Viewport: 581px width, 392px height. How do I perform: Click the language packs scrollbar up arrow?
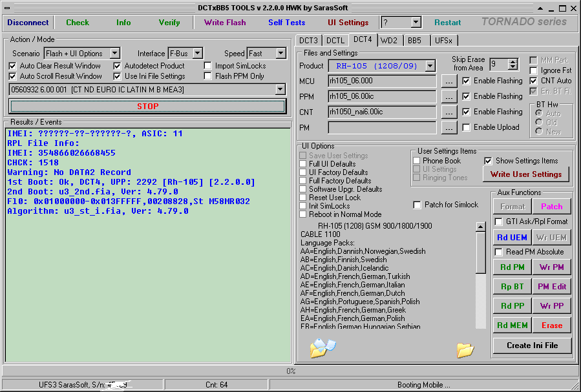[x=480, y=227]
